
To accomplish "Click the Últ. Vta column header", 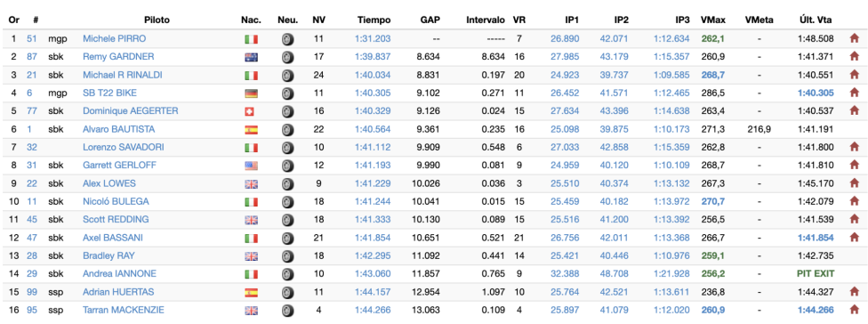I will [x=816, y=20].
